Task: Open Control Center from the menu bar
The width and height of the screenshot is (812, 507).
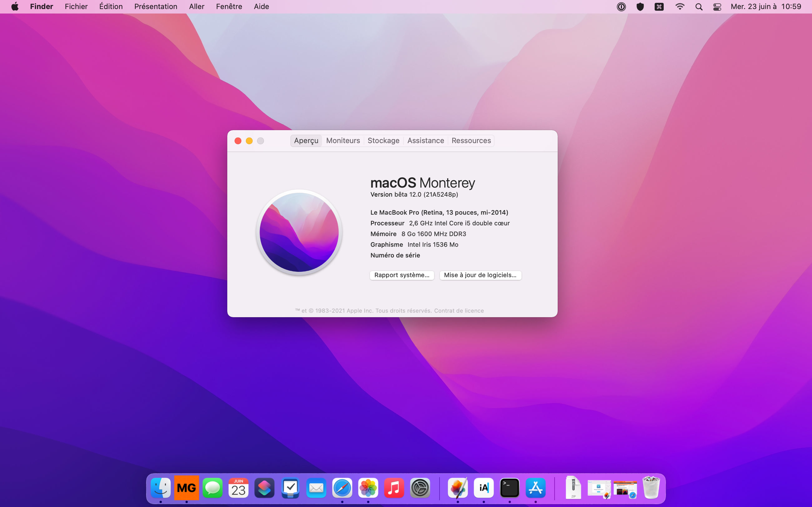Action: [x=717, y=6]
